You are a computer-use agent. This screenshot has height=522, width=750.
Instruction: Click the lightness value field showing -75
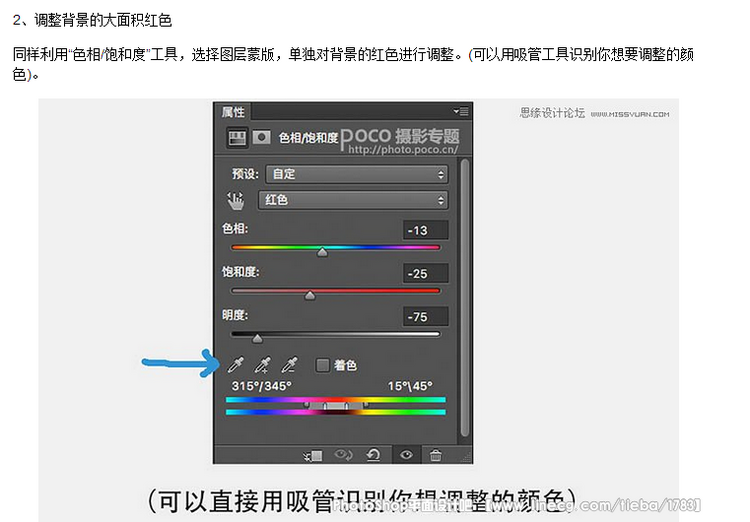pyautogui.click(x=425, y=317)
